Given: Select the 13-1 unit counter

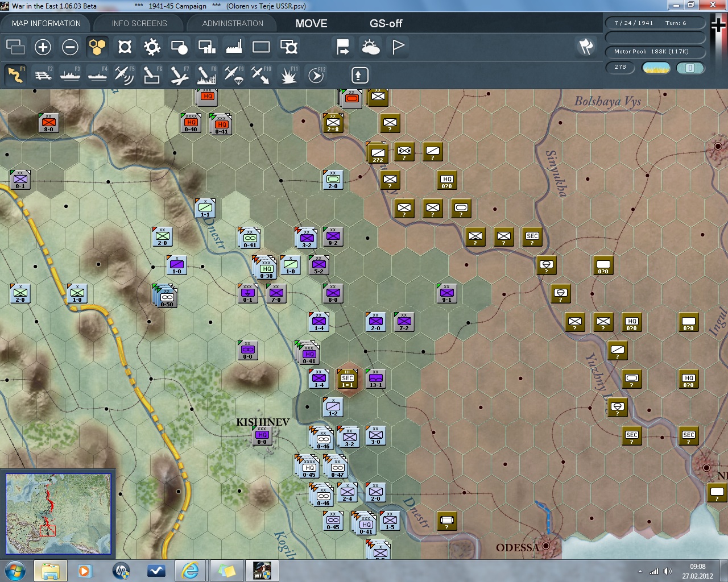Looking at the screenshot, I should coord(375,379).
